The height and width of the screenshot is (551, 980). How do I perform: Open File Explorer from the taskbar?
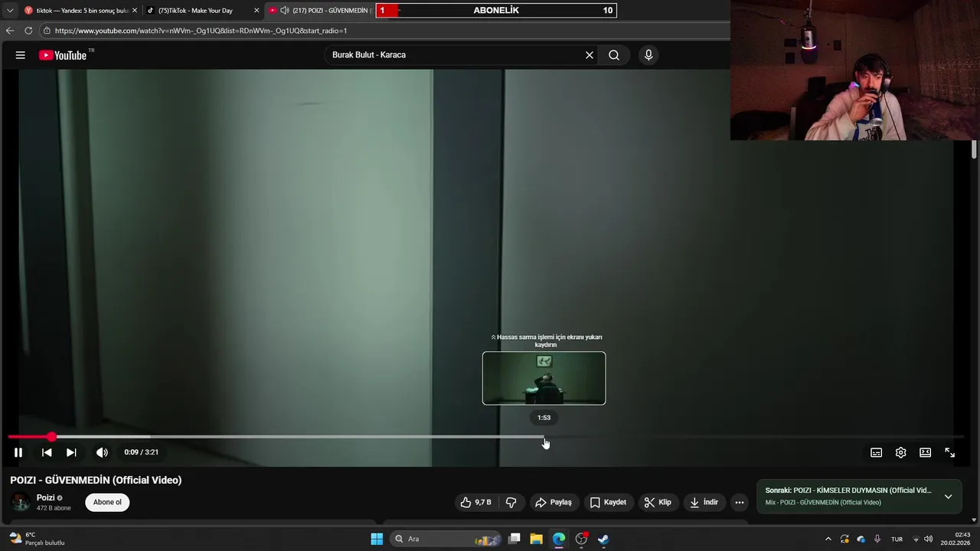pos(537,539)
